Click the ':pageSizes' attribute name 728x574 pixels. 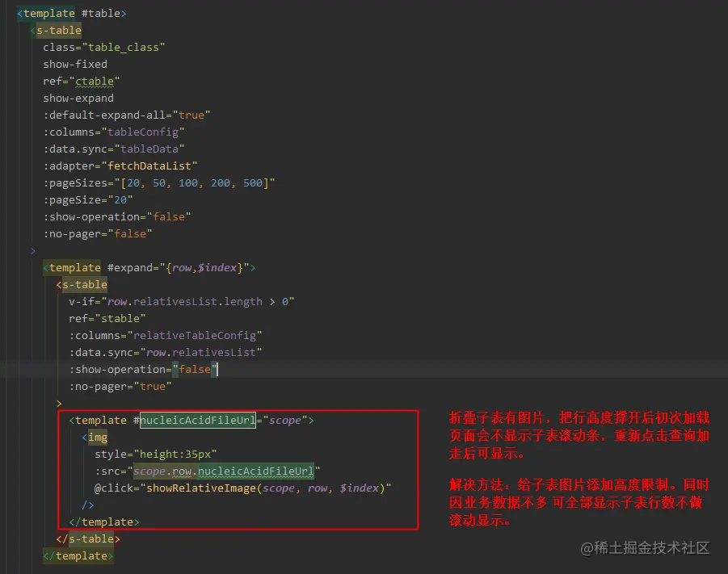pos(75,182)
